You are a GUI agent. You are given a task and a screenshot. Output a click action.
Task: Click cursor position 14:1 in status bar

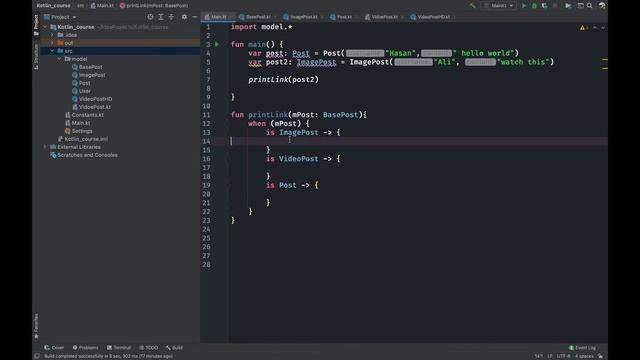[x=539, y=356]
